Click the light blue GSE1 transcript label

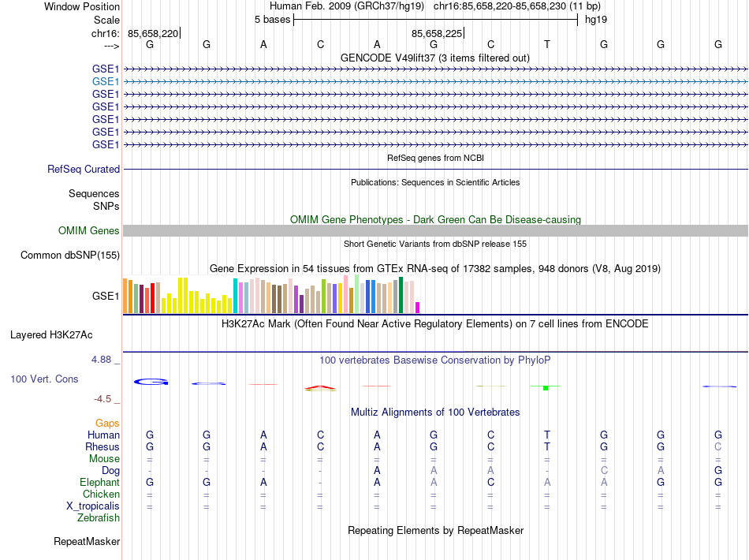pos(106,82)
